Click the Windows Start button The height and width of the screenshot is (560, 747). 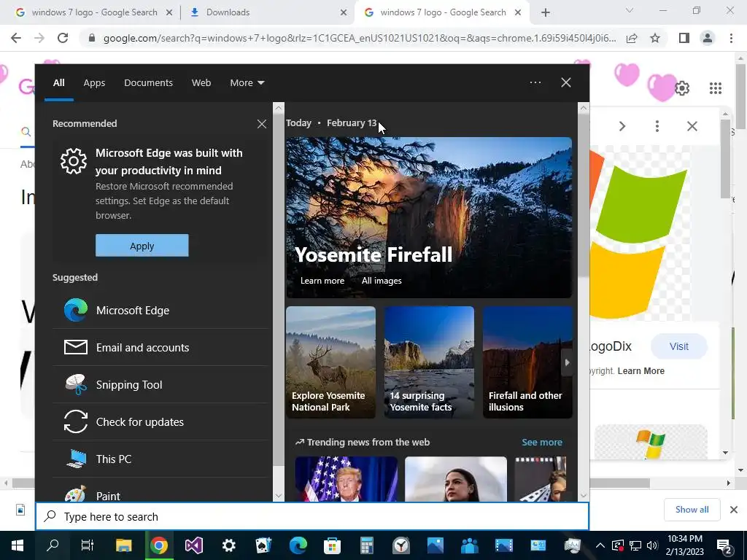[x=18, y=545]
